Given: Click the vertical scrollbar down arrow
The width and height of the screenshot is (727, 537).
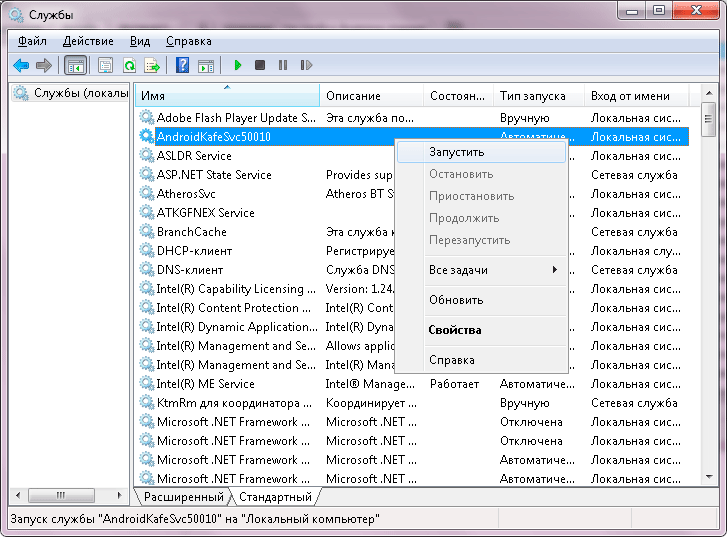Looking at the screenshot, I should tap(708, 477).
